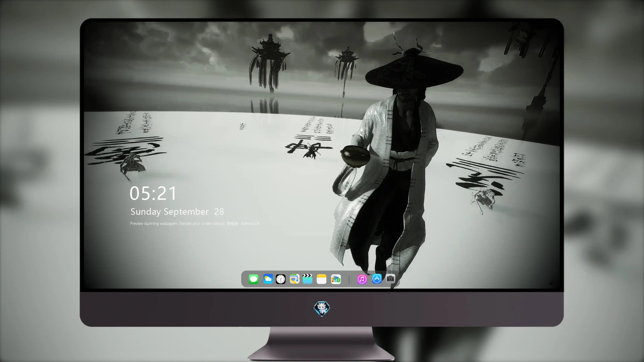Launch the clapperboard Videos app
The width and height of the screenshot is (644, 362).
click(308, 279)
